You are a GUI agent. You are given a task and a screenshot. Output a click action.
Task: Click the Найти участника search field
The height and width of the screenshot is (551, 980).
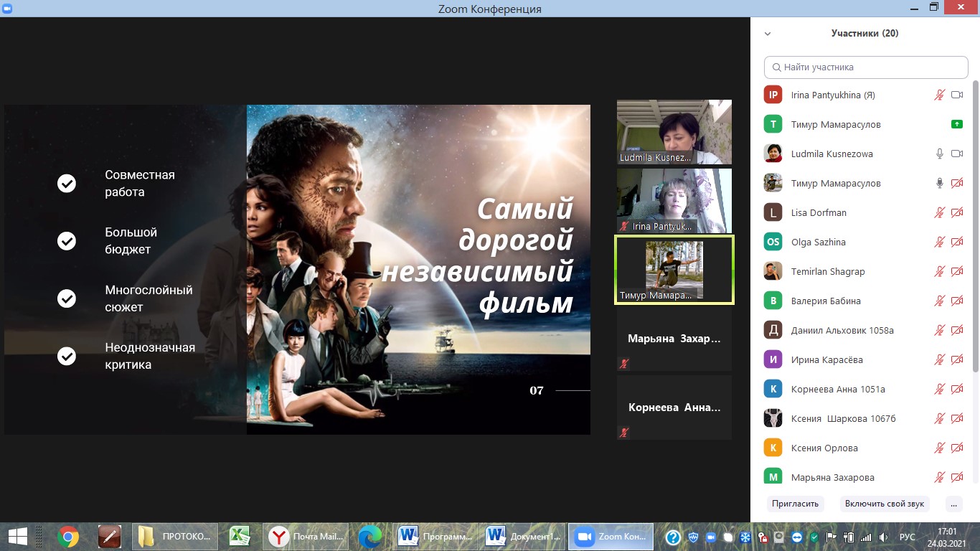866,67
